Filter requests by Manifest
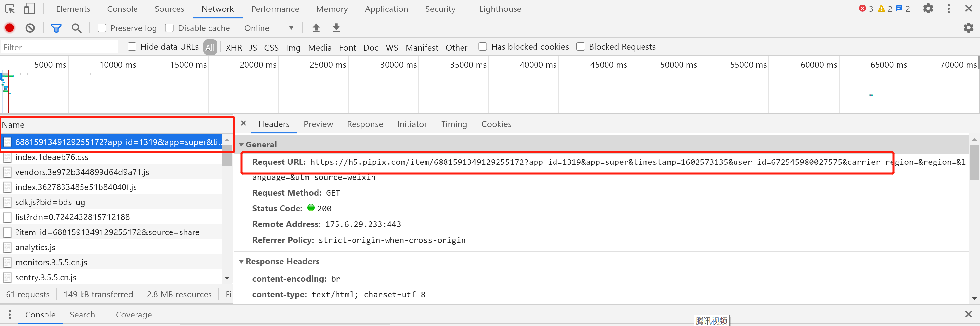This screenshot has width=980, height=326. coord(422,47)
